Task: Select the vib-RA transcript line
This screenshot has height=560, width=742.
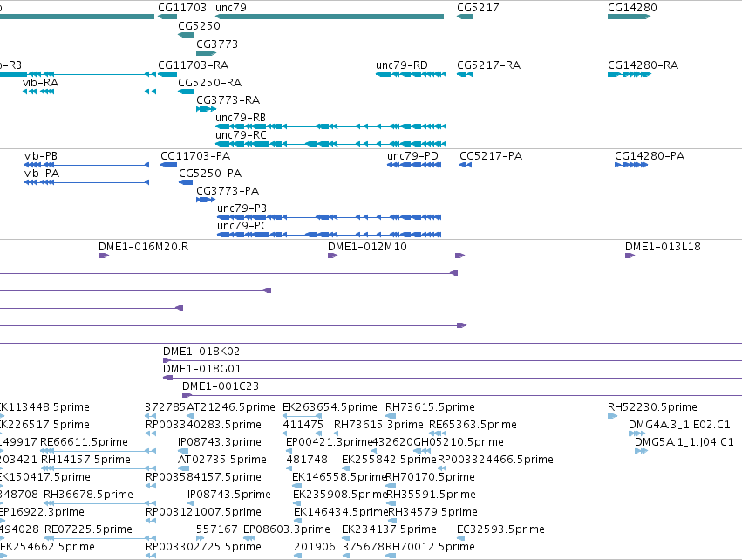Action: (90, 92)
